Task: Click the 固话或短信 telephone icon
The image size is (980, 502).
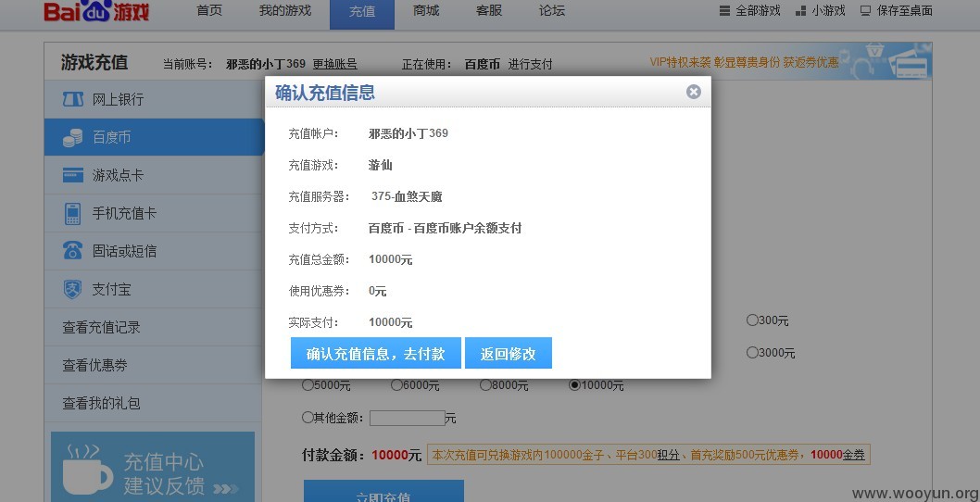Action: [x=73, y=251]
